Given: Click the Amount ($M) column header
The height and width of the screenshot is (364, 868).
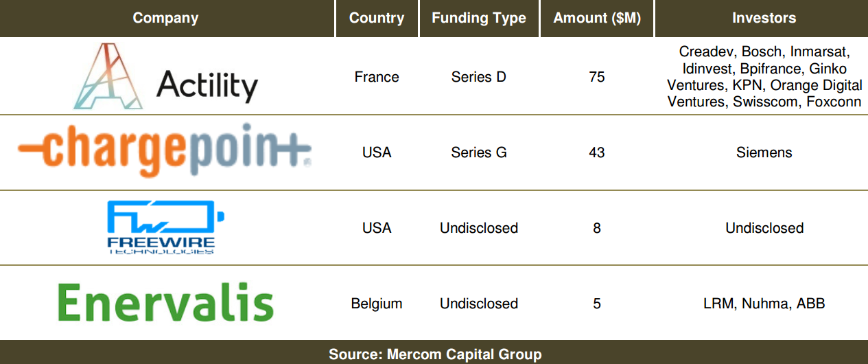Looking at the screenshot, I should (x=597, y=19).
